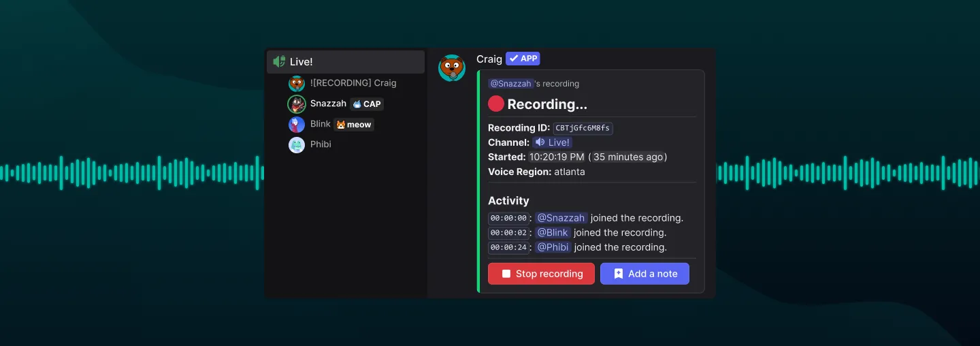Screen dimensions: 980x346
Task: Click the Craig bot name in the message header
Action: coord(489,59)
